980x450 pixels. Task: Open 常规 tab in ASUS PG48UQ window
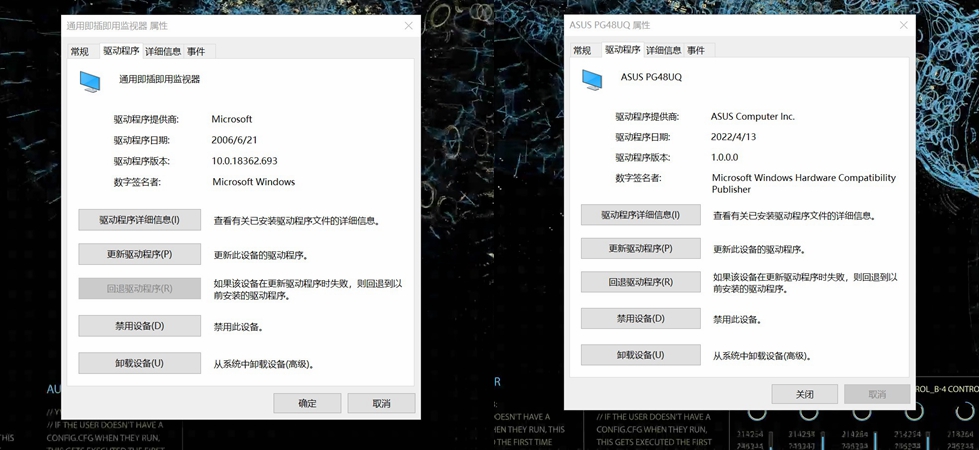click(x=582, y=50)
